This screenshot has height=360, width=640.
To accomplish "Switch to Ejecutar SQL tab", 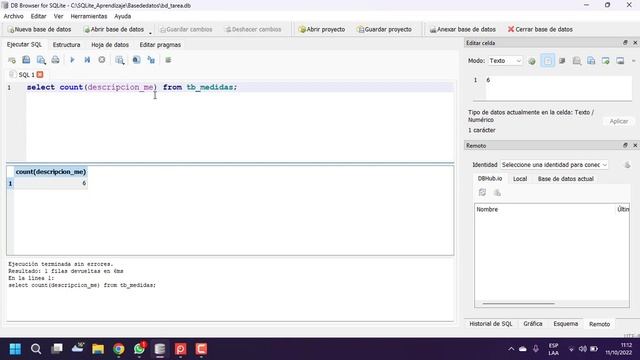I will click(24, 44).
